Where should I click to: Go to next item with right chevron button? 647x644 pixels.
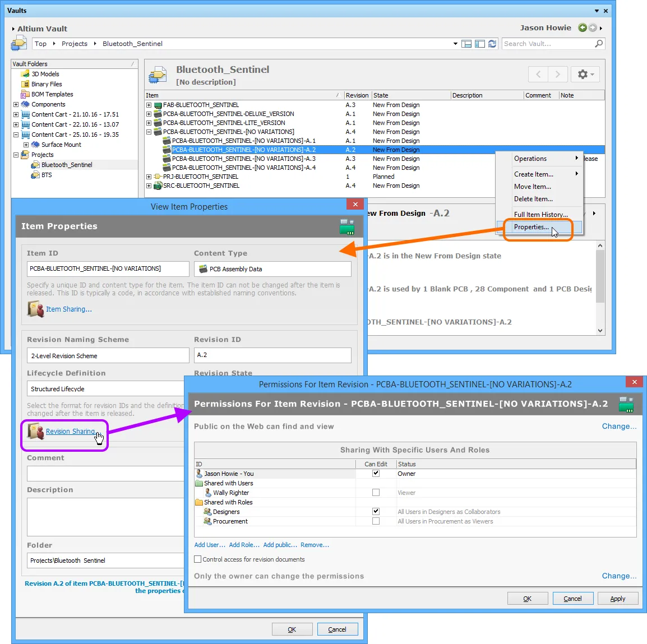coord(558,74)
